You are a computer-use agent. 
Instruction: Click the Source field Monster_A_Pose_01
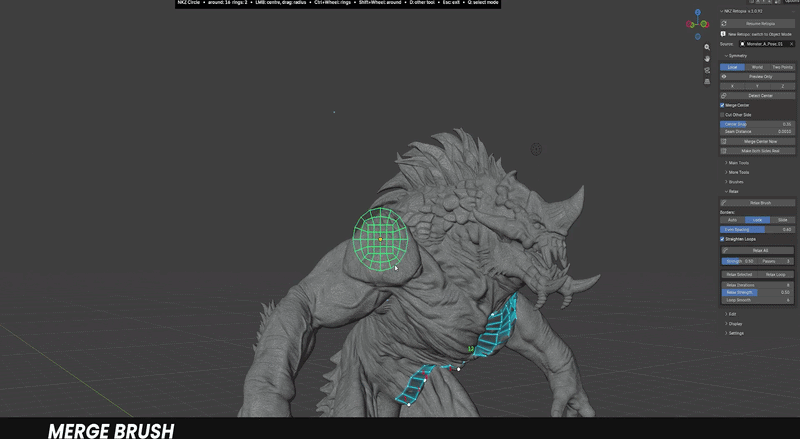click(766, 44)
